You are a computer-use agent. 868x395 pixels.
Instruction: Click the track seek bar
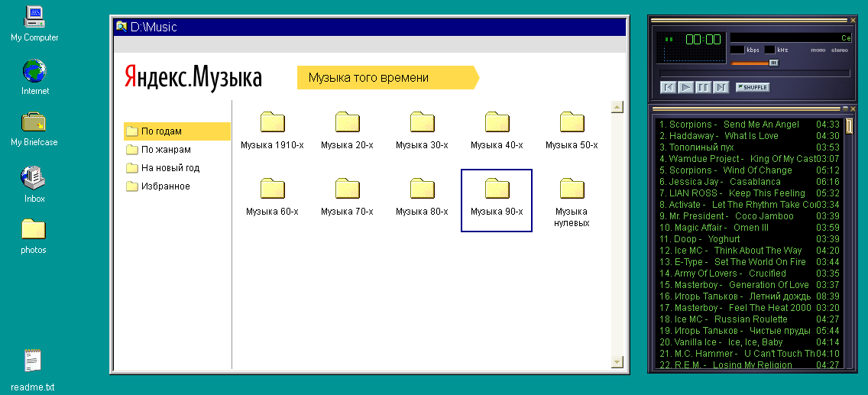755,73
